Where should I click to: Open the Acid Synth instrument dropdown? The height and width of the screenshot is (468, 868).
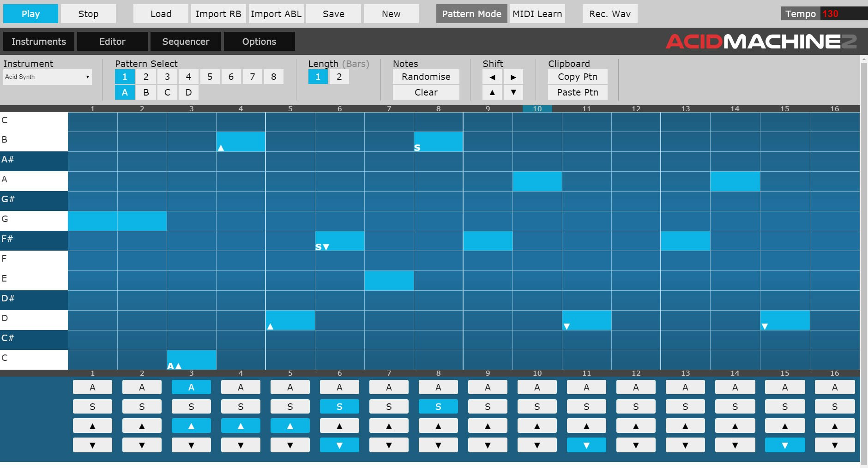[x=47, y=77]
